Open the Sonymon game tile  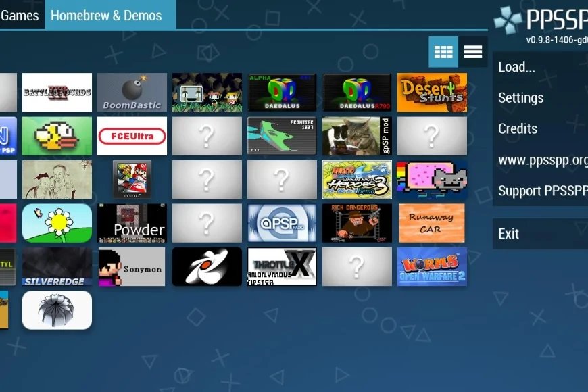(x=132, y=266)
